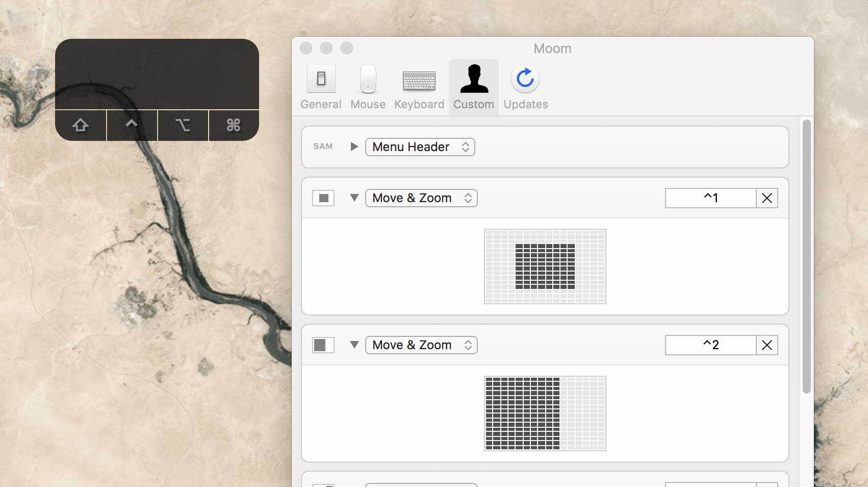This screenshot has width=868, height=487.
Task: Click the Command key overlay icon
Action: (234, 125)
